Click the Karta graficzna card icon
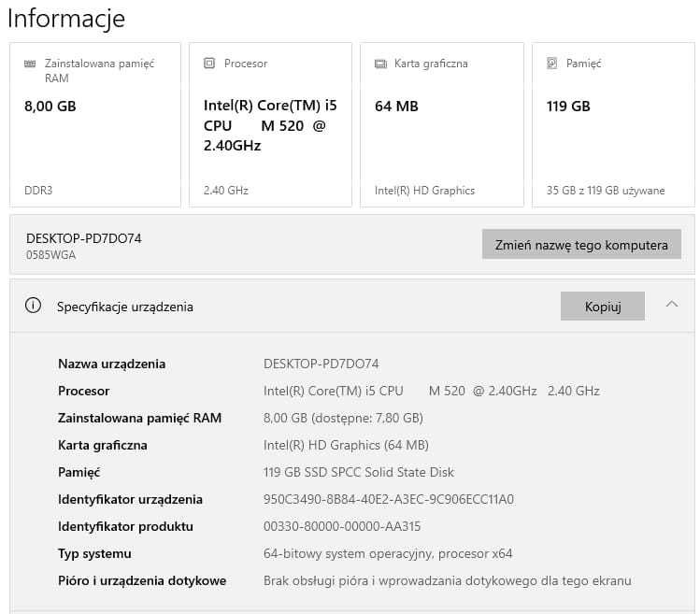700x614 pixels. [x=380, y=64]
